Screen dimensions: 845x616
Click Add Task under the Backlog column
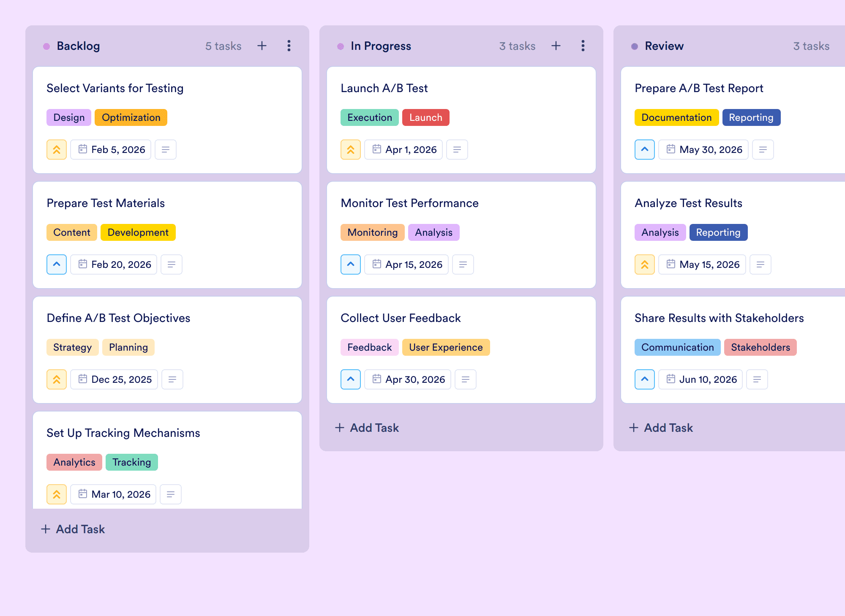click(73, 529)
